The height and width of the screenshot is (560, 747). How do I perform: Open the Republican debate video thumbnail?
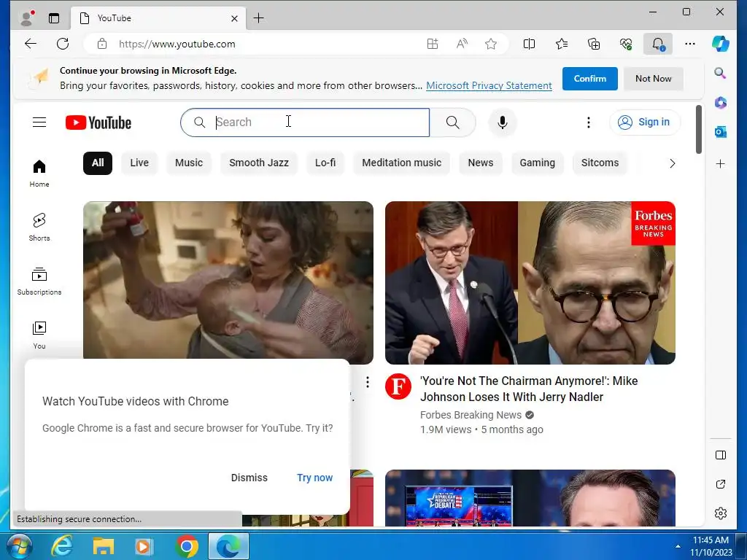click(530, 498)
